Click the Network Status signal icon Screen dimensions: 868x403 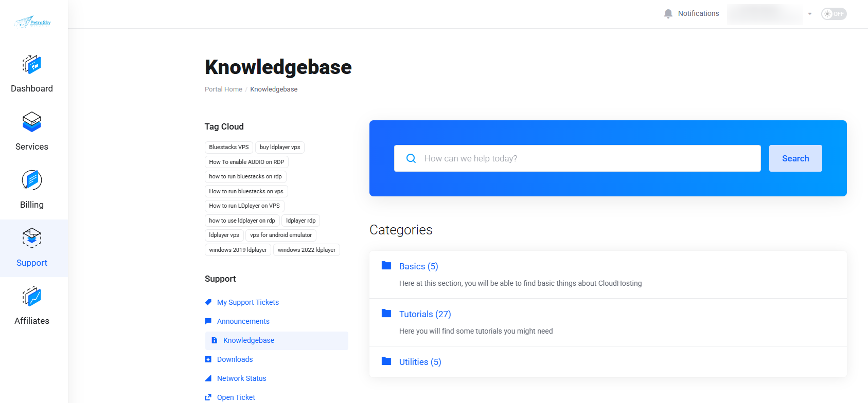[x=208, y=378]
